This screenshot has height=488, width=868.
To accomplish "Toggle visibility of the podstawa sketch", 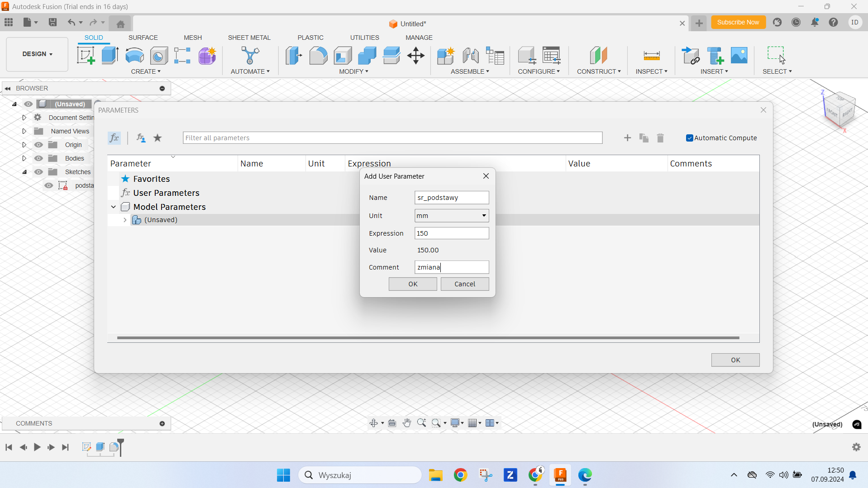I will (x=48, y=185).
